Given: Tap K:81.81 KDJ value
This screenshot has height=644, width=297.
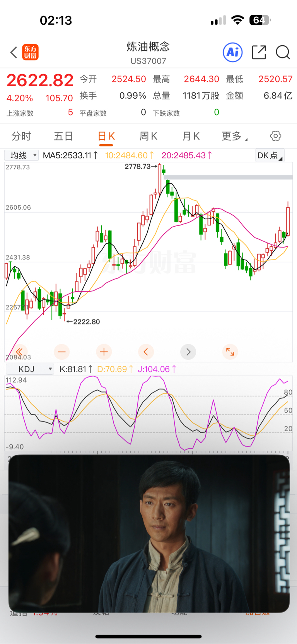Looking at the screenshot, I should 76,369.
